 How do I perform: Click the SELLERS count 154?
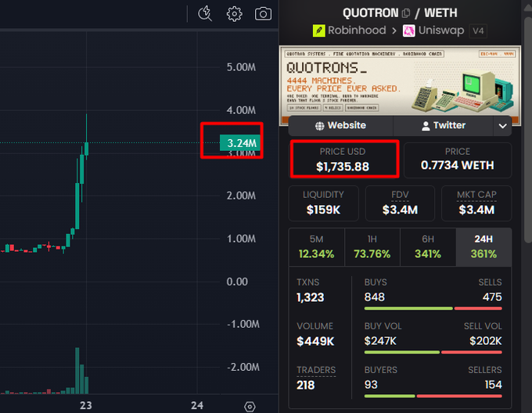pyautogui.click(x=493, y=385)
